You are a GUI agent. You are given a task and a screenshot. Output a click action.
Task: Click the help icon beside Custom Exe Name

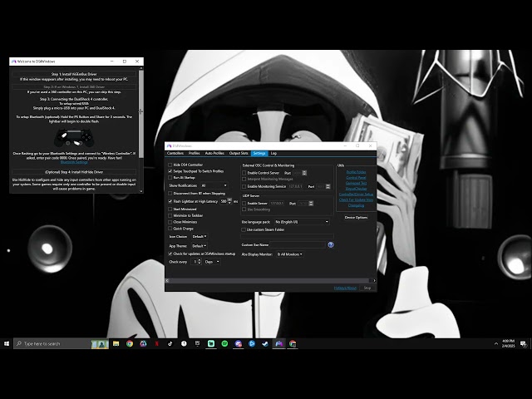[331, 244]
